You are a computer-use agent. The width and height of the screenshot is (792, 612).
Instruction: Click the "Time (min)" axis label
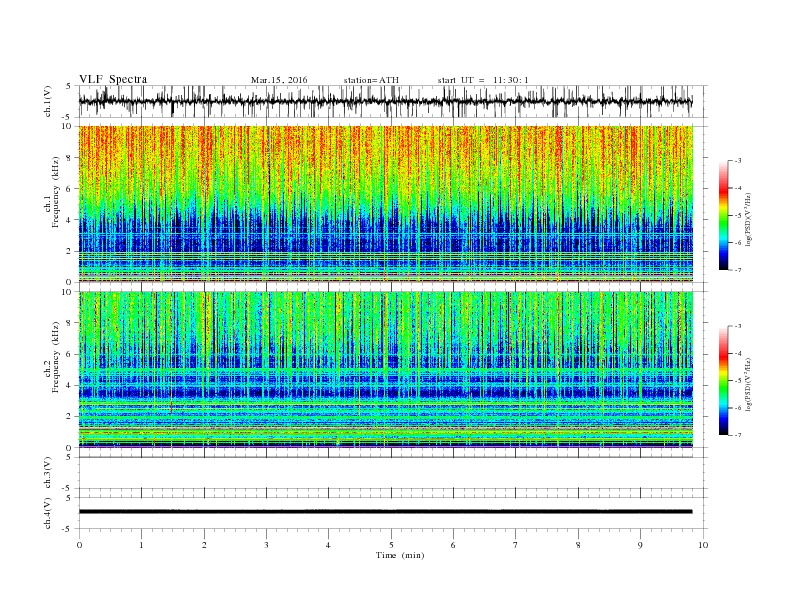coord(400,555)
